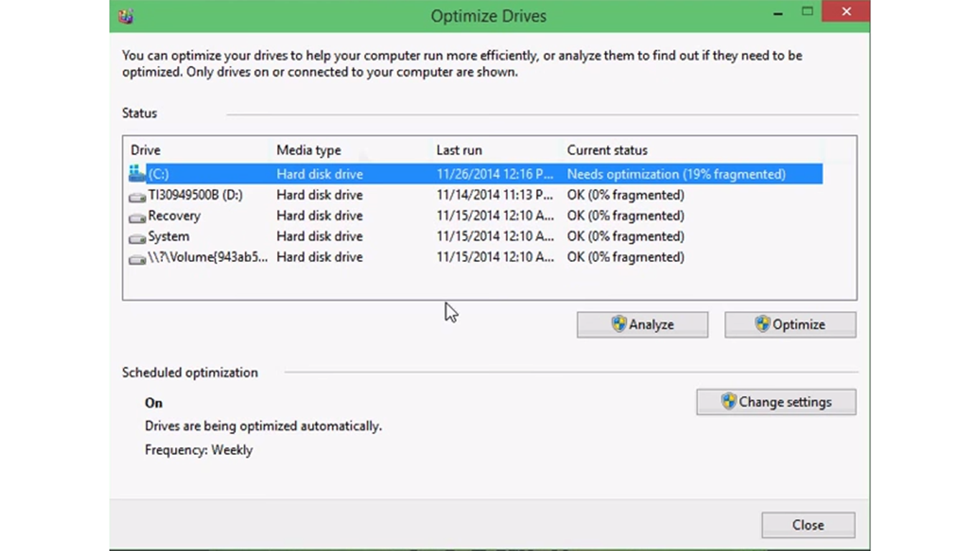
Task: Open Change settings for scheduled optimization
Action: (776, 402)
